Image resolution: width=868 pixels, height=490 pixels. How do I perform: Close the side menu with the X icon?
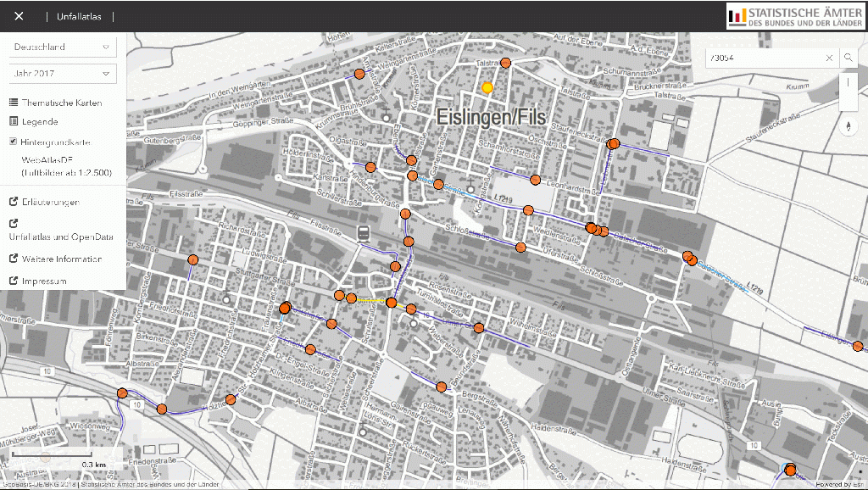(19, 16)
